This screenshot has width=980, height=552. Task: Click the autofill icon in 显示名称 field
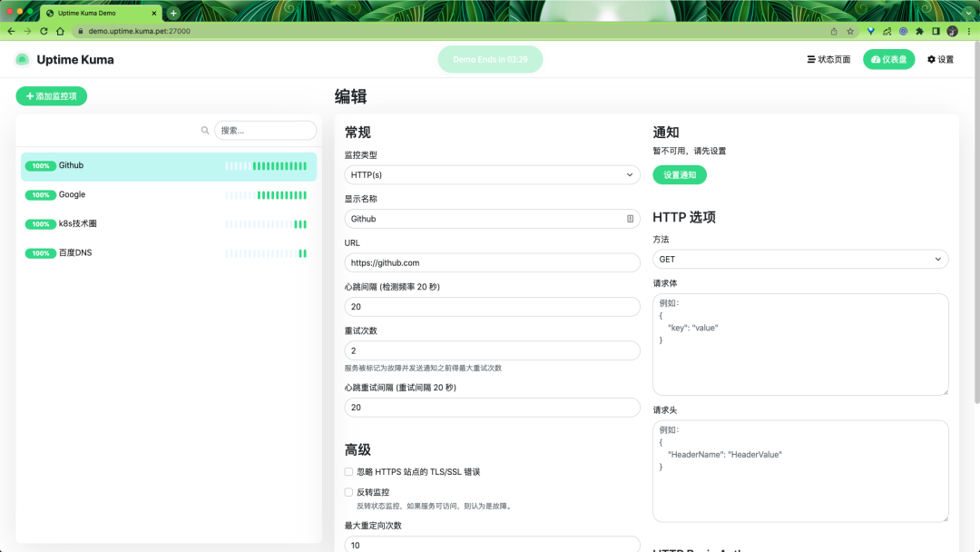click(630, 219)
